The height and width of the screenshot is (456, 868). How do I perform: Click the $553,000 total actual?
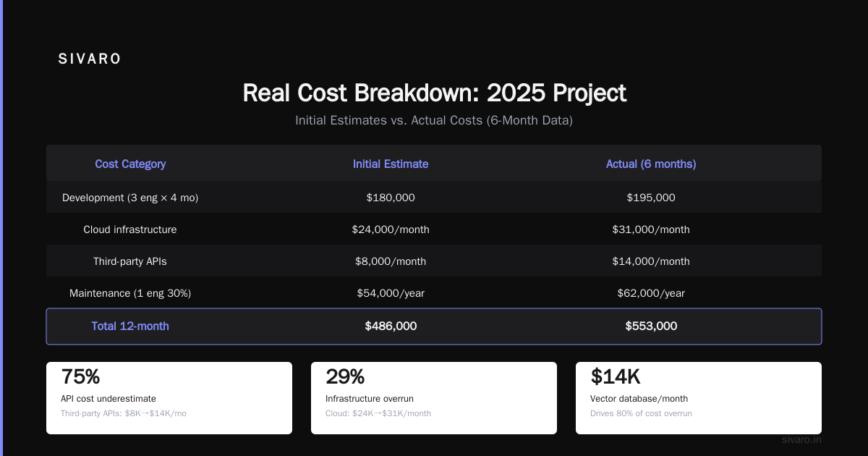(x=651, y=326)
